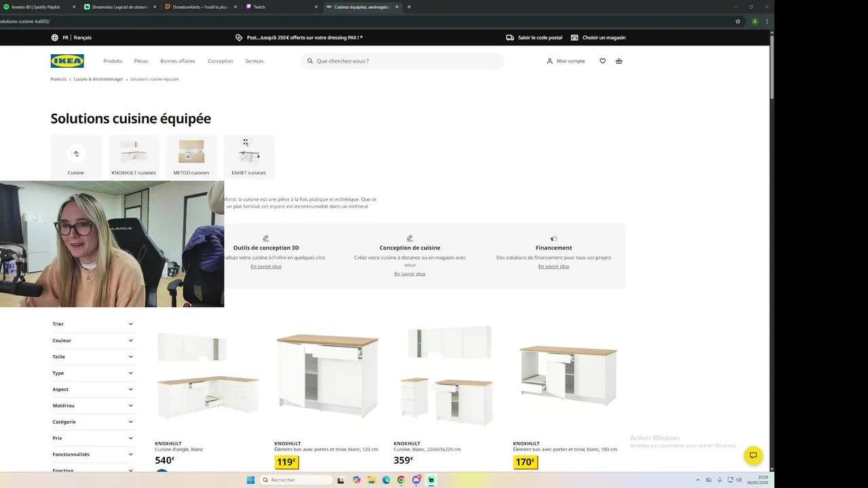Close the Spotify Playlist tab

[73, 7]
